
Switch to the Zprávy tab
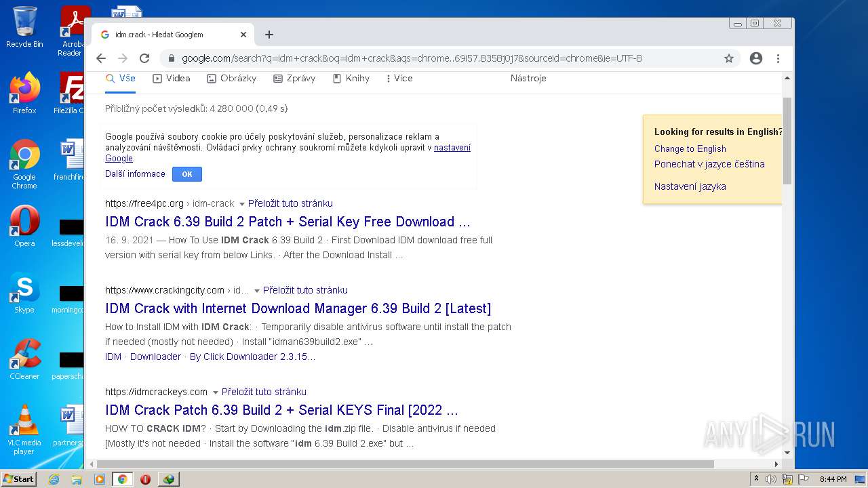pos(294,79)
